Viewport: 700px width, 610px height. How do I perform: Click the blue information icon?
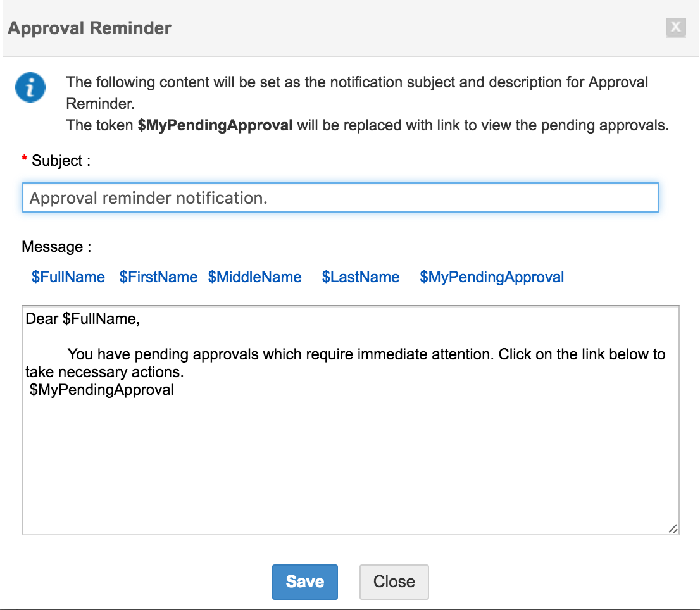click(x=30, y=87)
